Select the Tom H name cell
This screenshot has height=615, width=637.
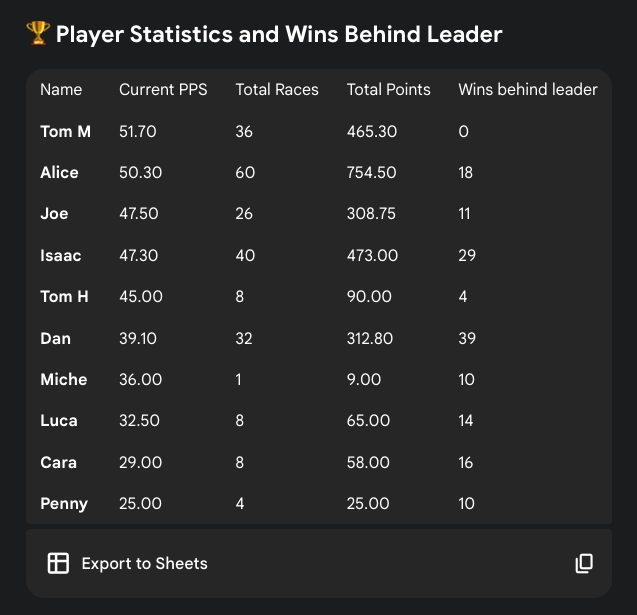pos(65,297)
